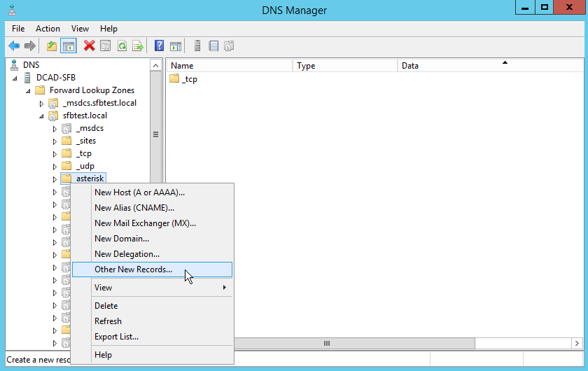The width and height of the screenshot is (588, 371).
Task: Click the Up one level folder icon
Action: pos(51,46)
